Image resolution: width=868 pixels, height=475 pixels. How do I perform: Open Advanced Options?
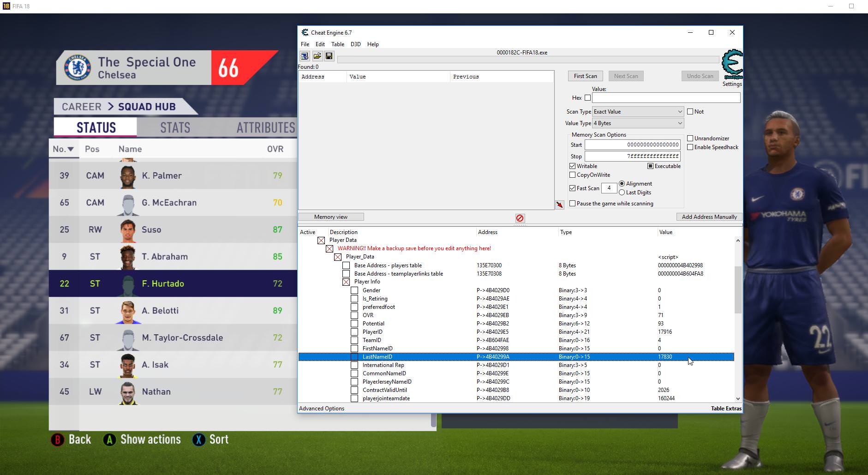coord(322,409)
